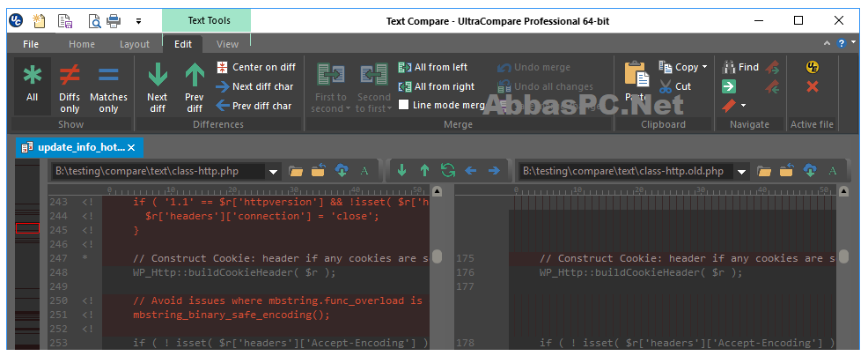
Task: Merge All from left
Action: tap(433, 67)
